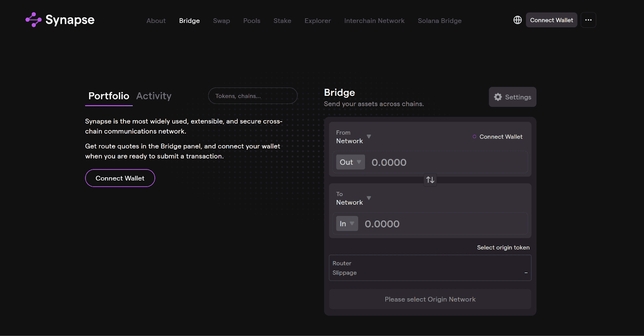Expand the To Network dropdown
644x336 pixels.
[354, 198]
